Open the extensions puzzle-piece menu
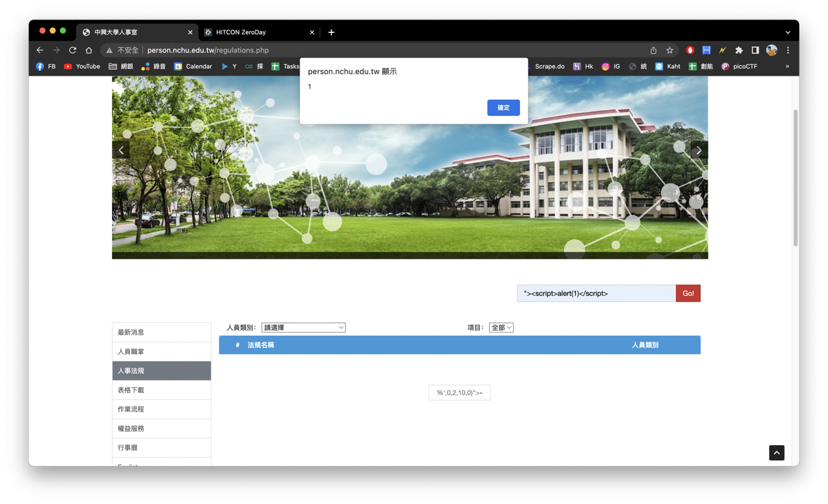The height and width of the screenshot is (504, 828). click(x=739, y=50)
